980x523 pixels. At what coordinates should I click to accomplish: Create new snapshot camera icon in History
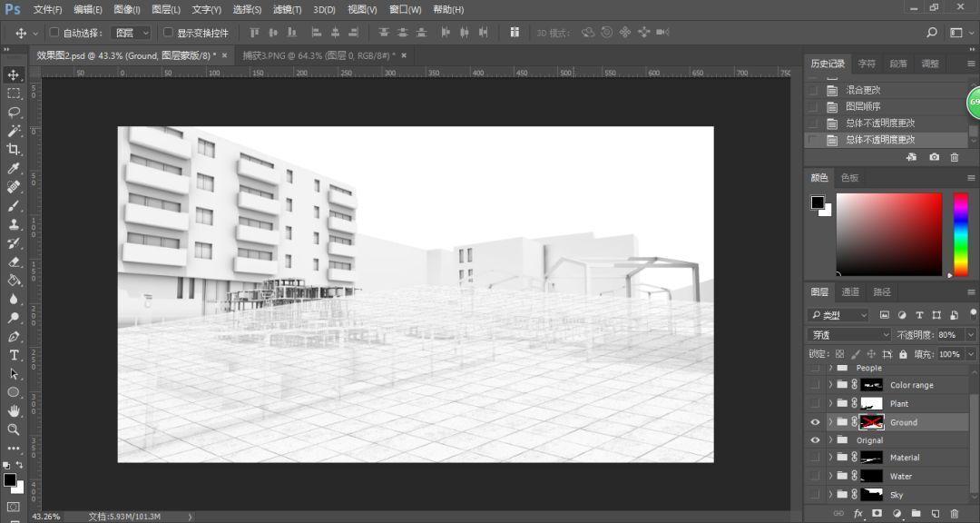point(934,157)
